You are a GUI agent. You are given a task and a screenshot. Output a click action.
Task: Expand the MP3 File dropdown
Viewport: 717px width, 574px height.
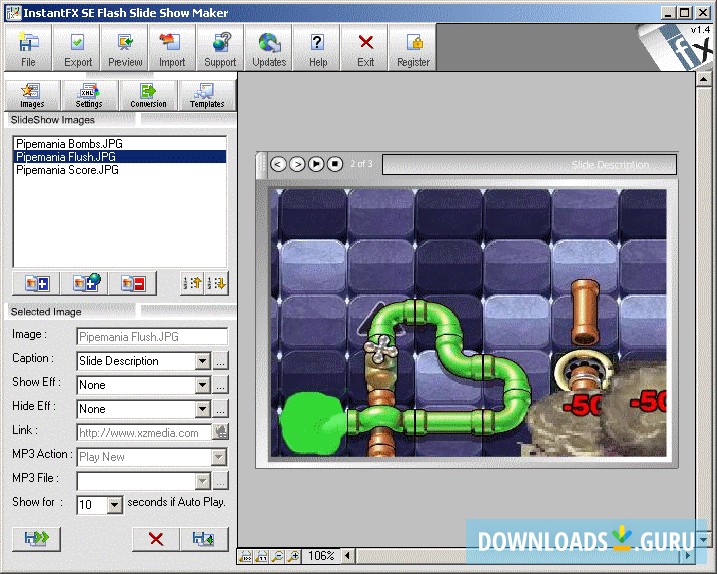tap(203, 481)
